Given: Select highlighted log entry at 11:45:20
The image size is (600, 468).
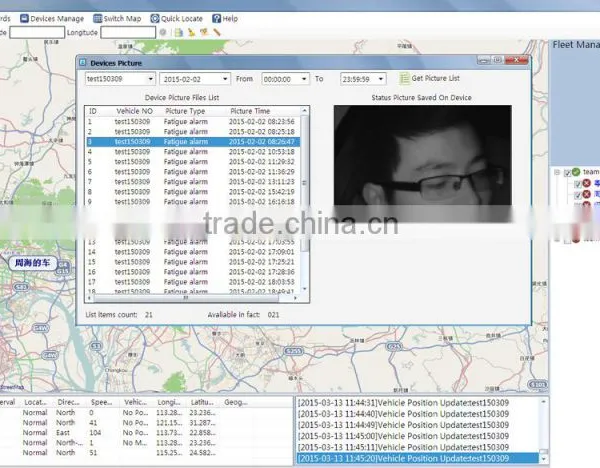Looking at the screenshot, I should [x=418, y=458].
